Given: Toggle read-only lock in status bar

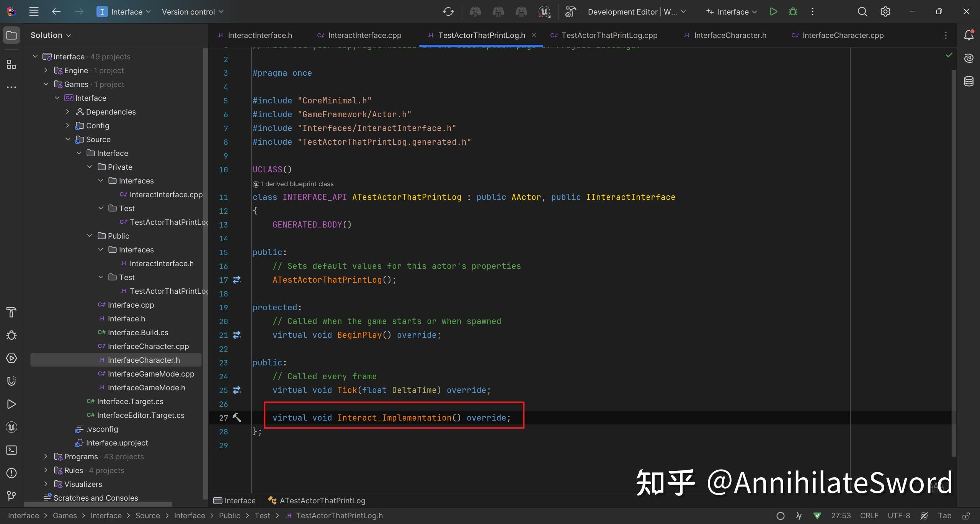Looking at the screenshot, I should (x=966, y=516).
